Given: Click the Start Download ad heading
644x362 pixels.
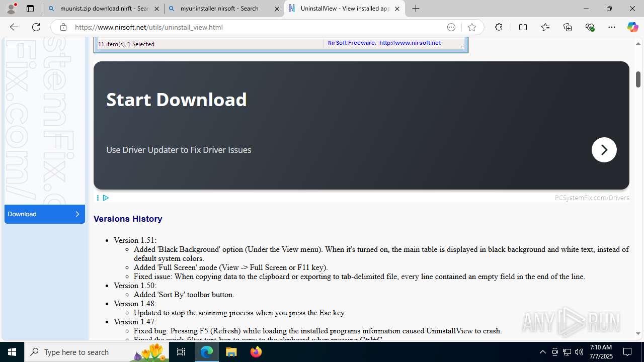Looking at the screenshot, I should [177, 100].
